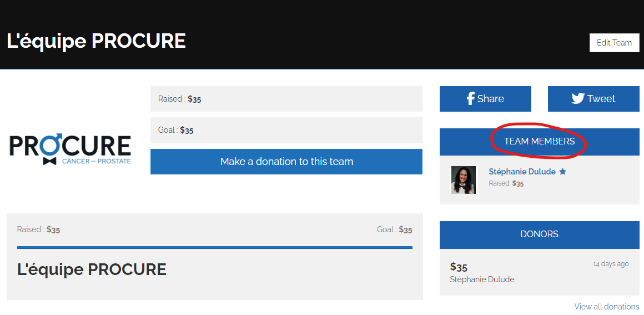Open Stéphanie Dulude's profile photo
The width and height of the screenshot is (644, 315).
[464, 180]
